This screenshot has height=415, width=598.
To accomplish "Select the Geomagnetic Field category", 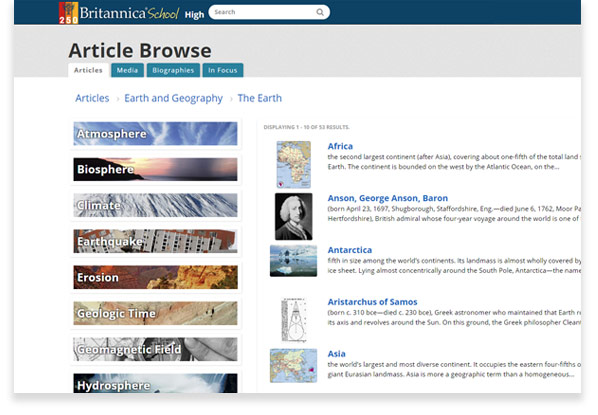I will tap(155, 349).
